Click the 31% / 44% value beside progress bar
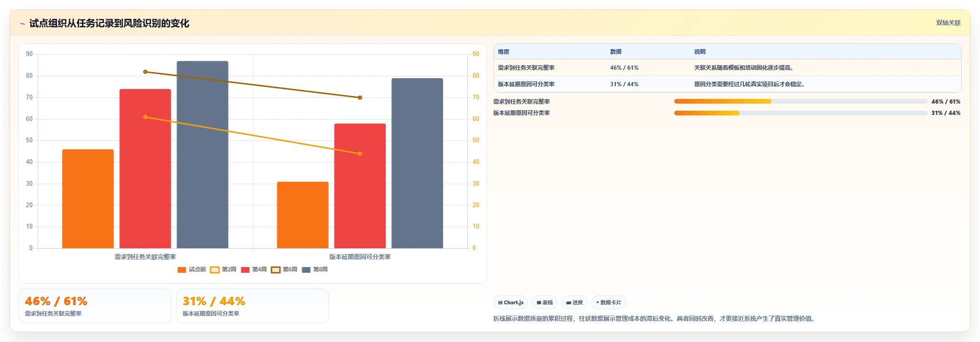The width and height of the screenshot is (980, 342). point(946,113)
